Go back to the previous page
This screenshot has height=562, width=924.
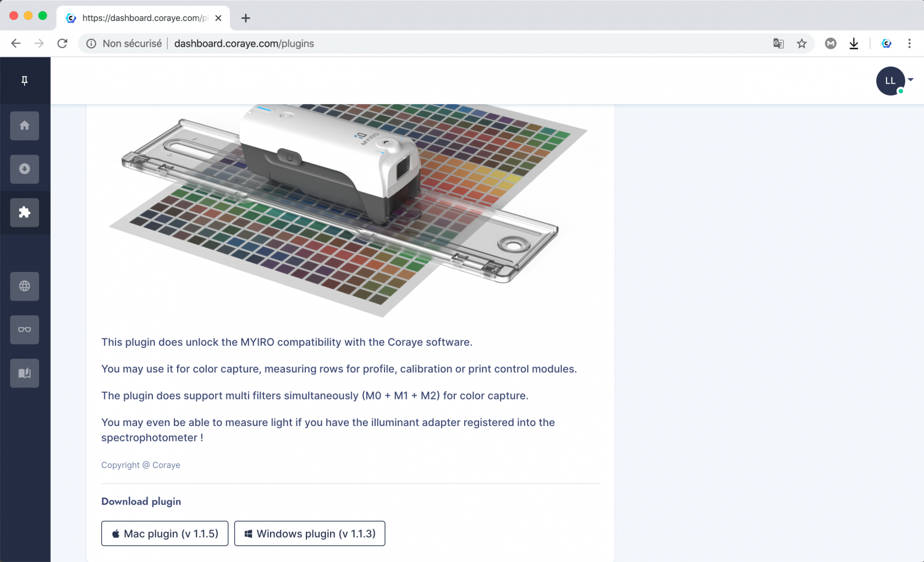click(16, 43)
